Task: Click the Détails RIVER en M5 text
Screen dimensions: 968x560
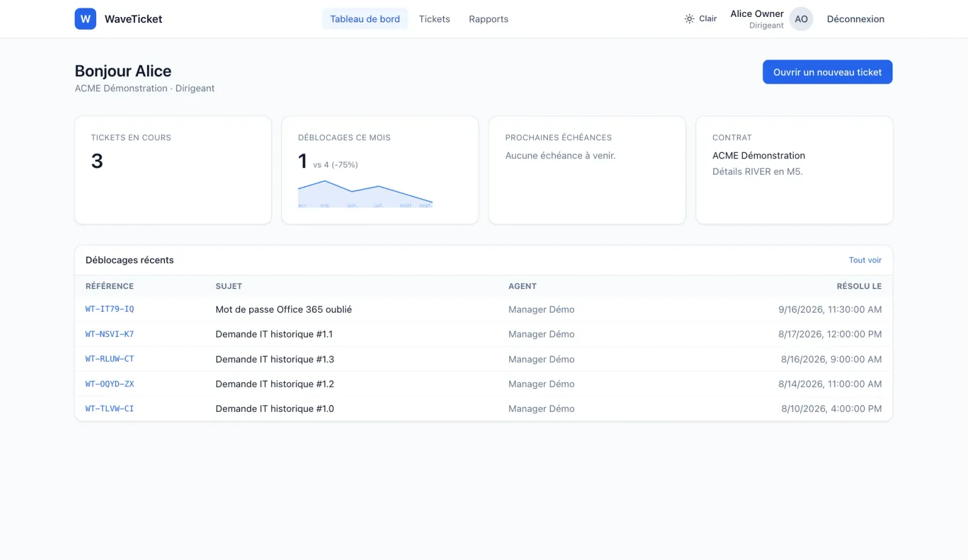Action: coord(757,172)
